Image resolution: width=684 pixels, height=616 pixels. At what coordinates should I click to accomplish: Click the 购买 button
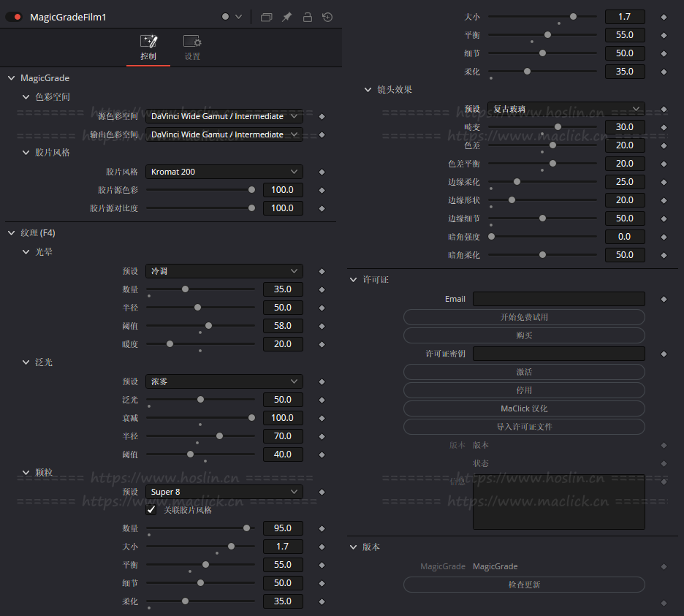coord(524,335)
